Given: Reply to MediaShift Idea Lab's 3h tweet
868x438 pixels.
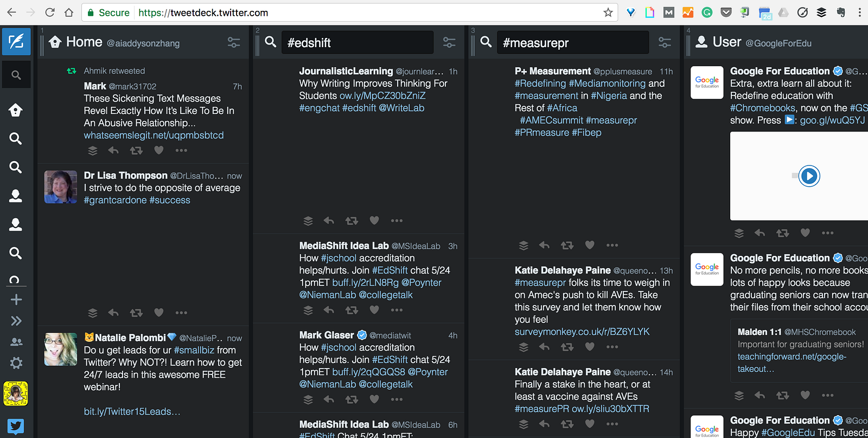Looking at the screenshot, I should pyautogui.click(x=329, y=310).
